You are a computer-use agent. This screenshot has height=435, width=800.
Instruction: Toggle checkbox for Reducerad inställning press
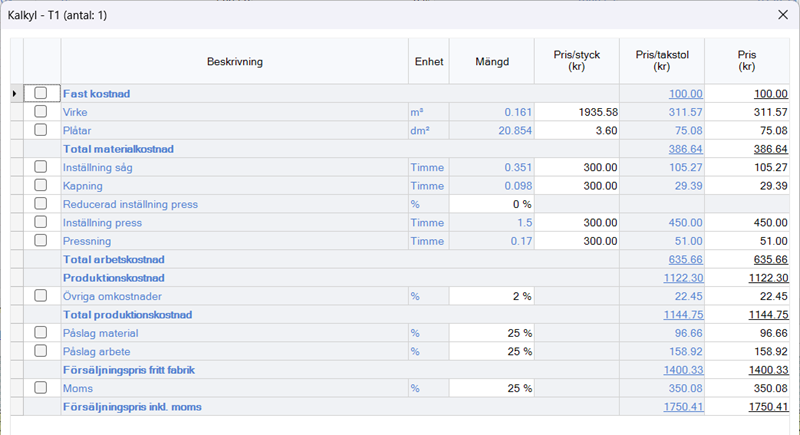coord(41,204)
